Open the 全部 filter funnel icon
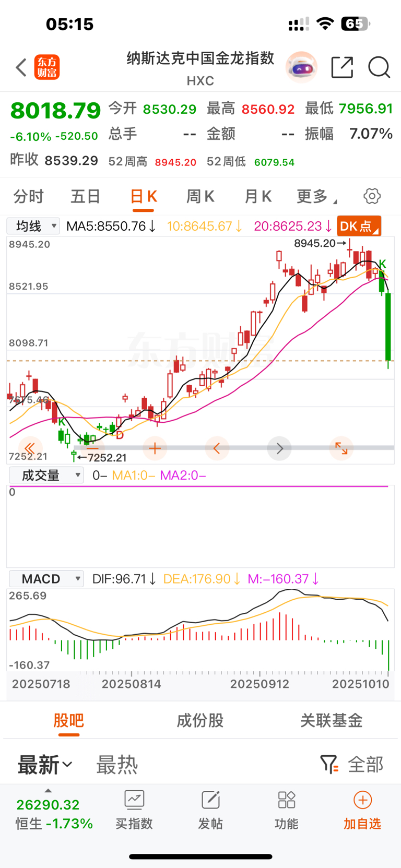 329,765
